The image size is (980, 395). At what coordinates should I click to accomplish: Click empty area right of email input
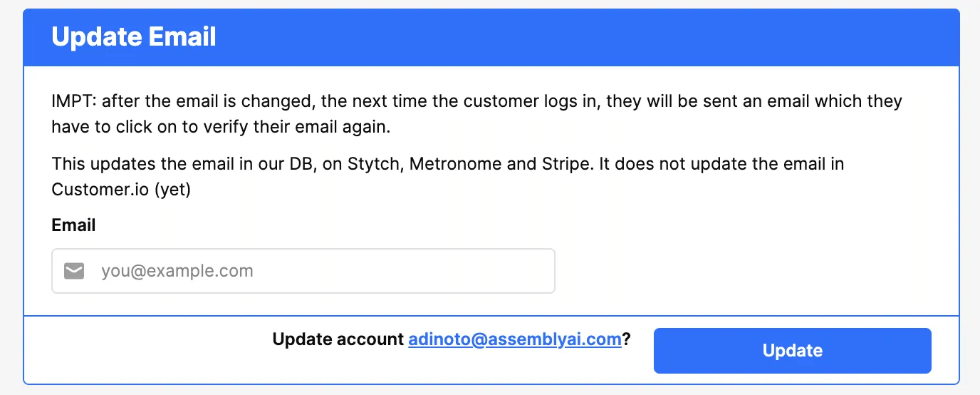(748, 271)
